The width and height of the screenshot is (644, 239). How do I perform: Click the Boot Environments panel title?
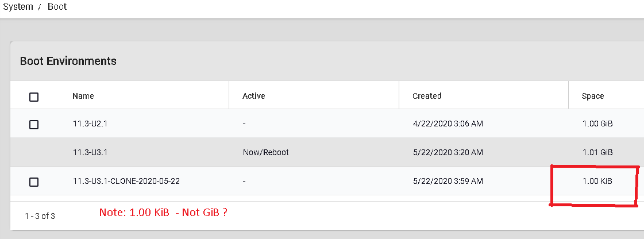point(68,61)
